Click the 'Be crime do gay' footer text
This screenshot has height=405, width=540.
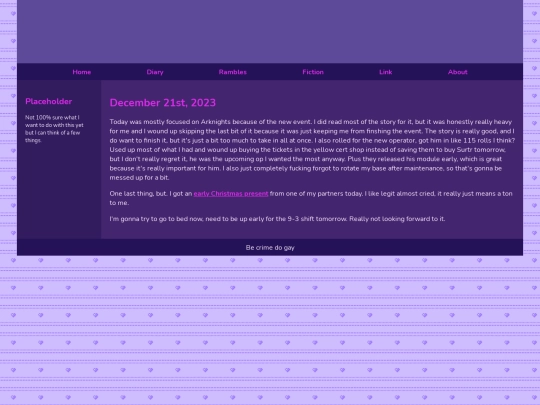point(270,248)
